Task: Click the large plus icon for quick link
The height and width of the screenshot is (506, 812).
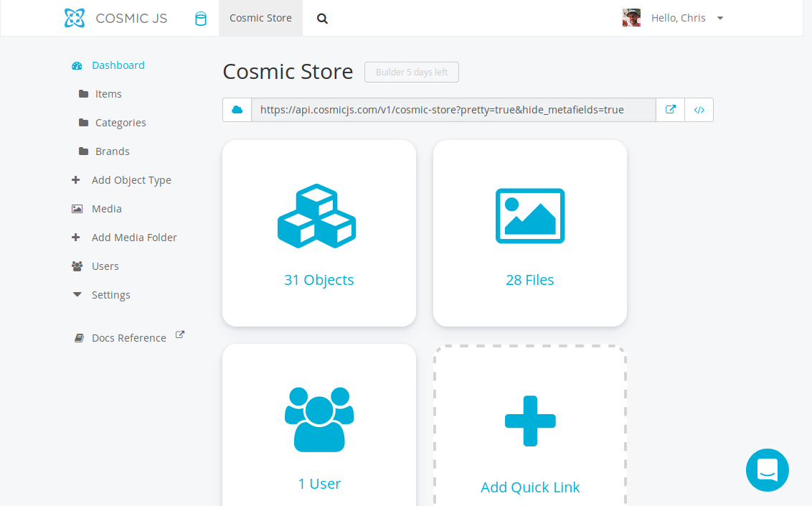Action: 530,421
